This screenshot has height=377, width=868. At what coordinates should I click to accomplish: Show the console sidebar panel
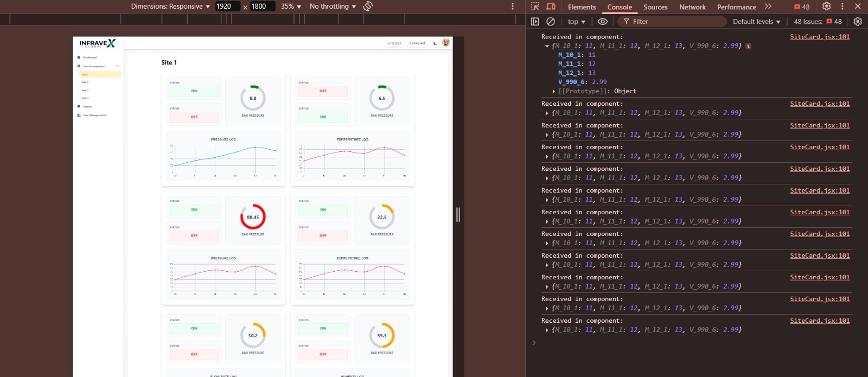[535, 22]
